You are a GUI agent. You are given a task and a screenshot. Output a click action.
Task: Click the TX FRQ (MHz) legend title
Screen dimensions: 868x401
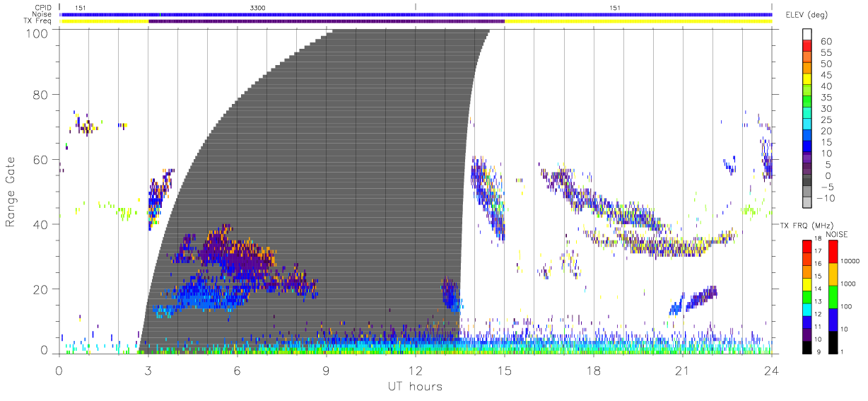coord(806,225)
